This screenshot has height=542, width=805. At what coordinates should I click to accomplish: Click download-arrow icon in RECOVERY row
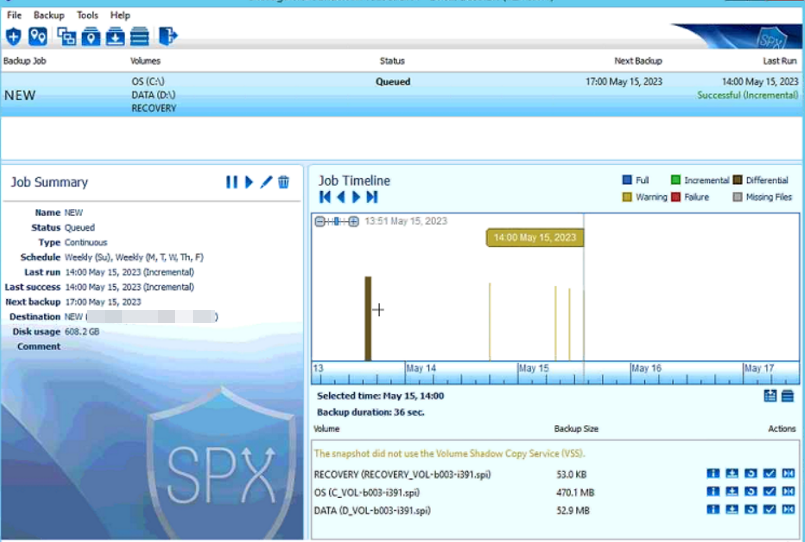(732, 474)
